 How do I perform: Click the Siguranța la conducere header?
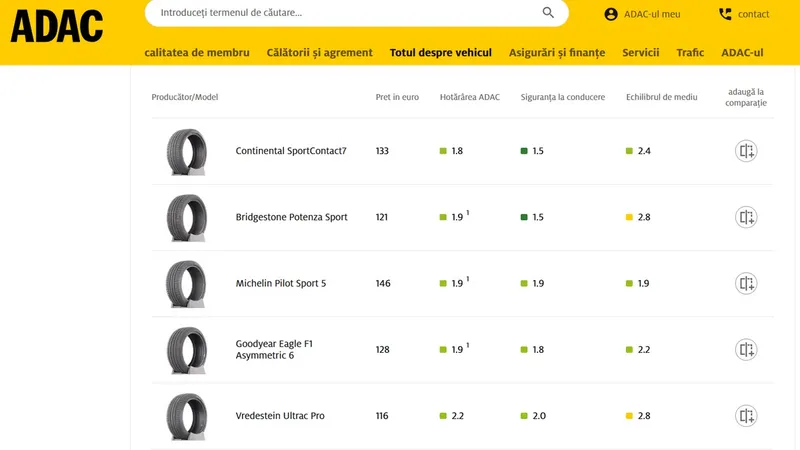click(563, 97)
